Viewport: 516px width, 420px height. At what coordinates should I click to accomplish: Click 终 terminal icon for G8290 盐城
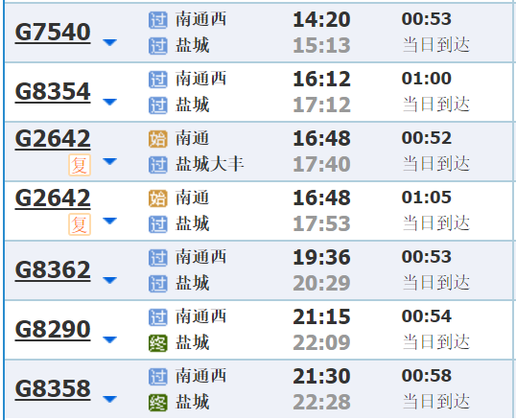click(x=158, y=343)
